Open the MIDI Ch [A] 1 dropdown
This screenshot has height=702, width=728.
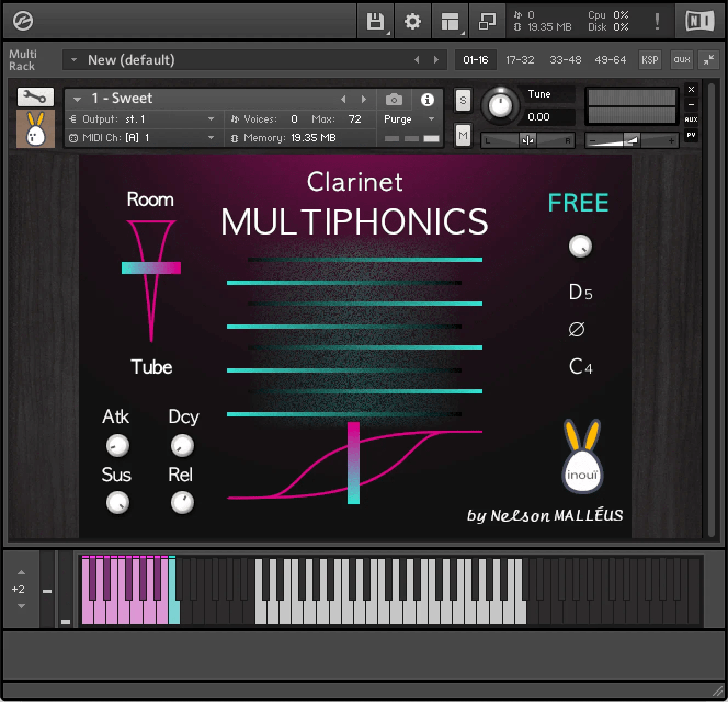point(210,138)
